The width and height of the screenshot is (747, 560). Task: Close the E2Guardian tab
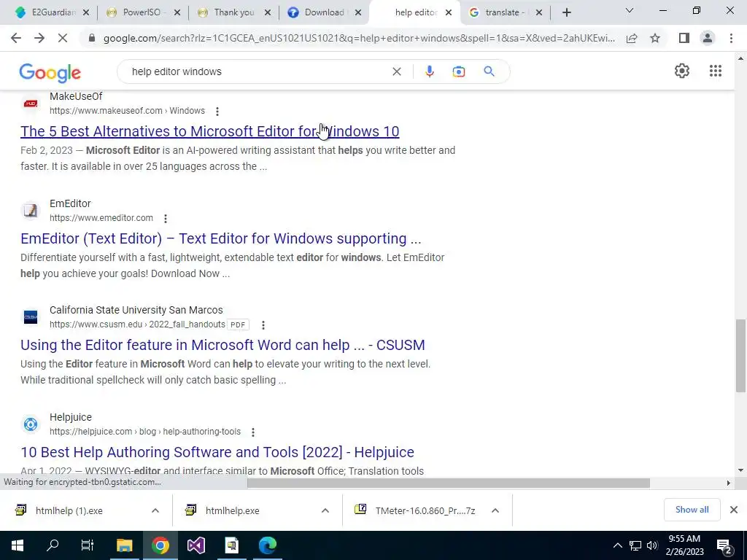pos(86,13)
